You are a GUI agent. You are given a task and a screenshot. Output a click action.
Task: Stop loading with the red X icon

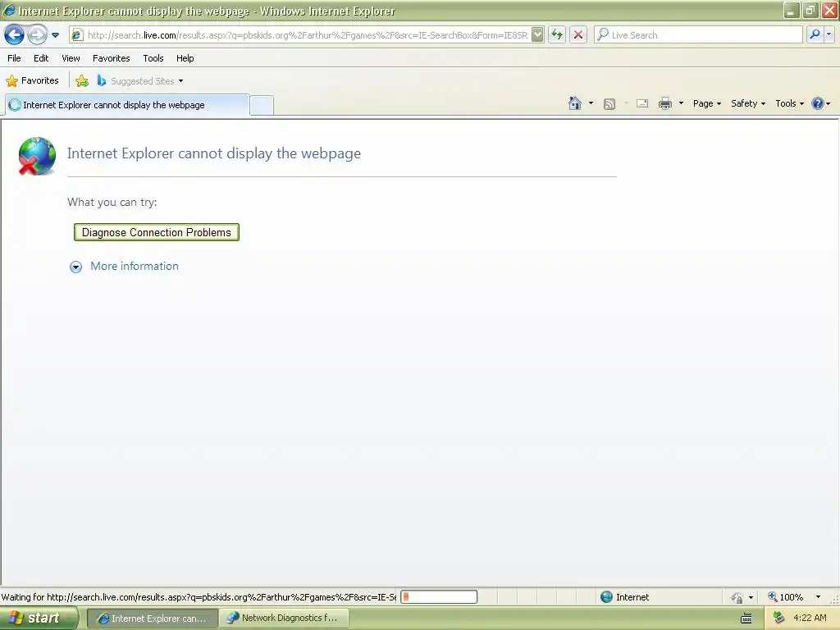[x=578, y=35]
